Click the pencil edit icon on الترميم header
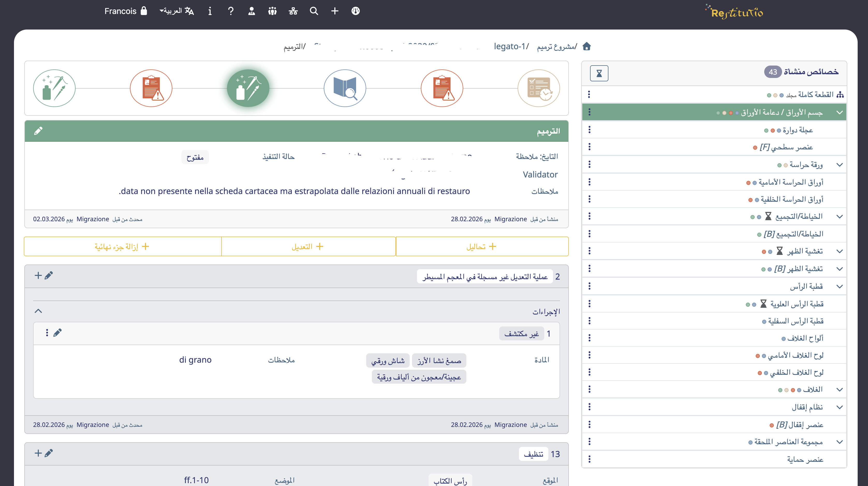 pyautogui.click(x=38, y=131)
